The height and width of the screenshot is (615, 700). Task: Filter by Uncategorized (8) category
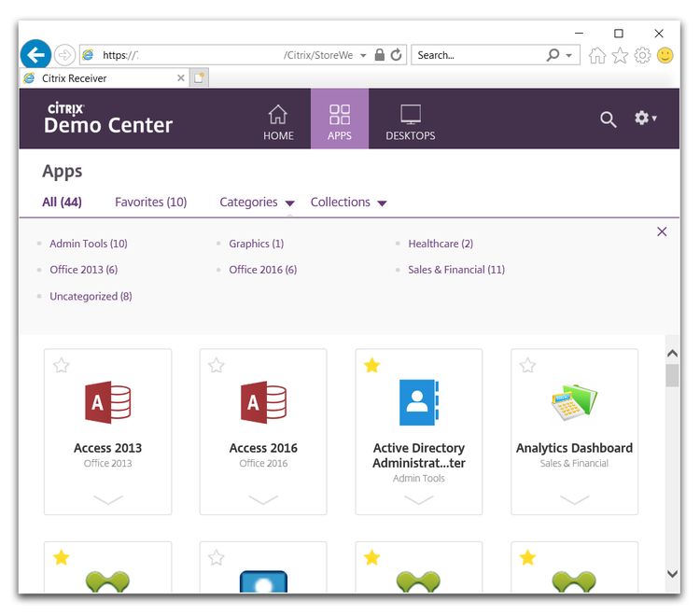pyautogui.click(x=91, y=297)
